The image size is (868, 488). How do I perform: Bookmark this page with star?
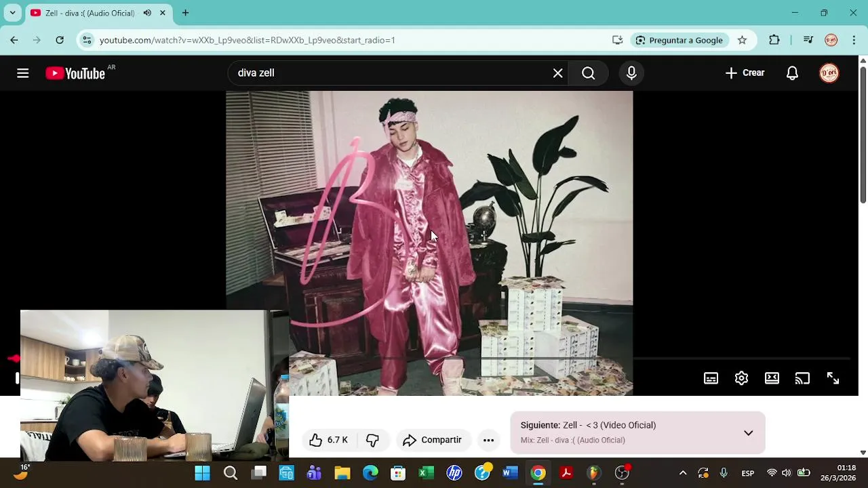tap(742, 40)
